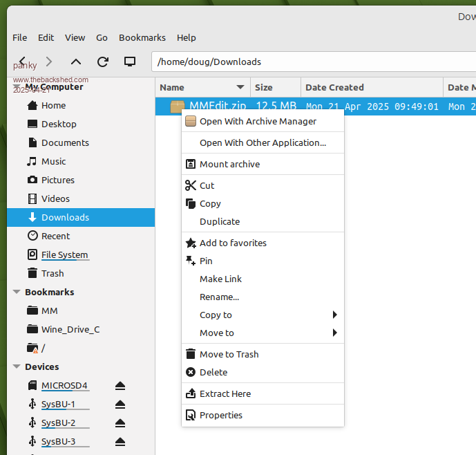
Task: Open the Wine_Drive_C bookmark
Action: pos(70,329)
